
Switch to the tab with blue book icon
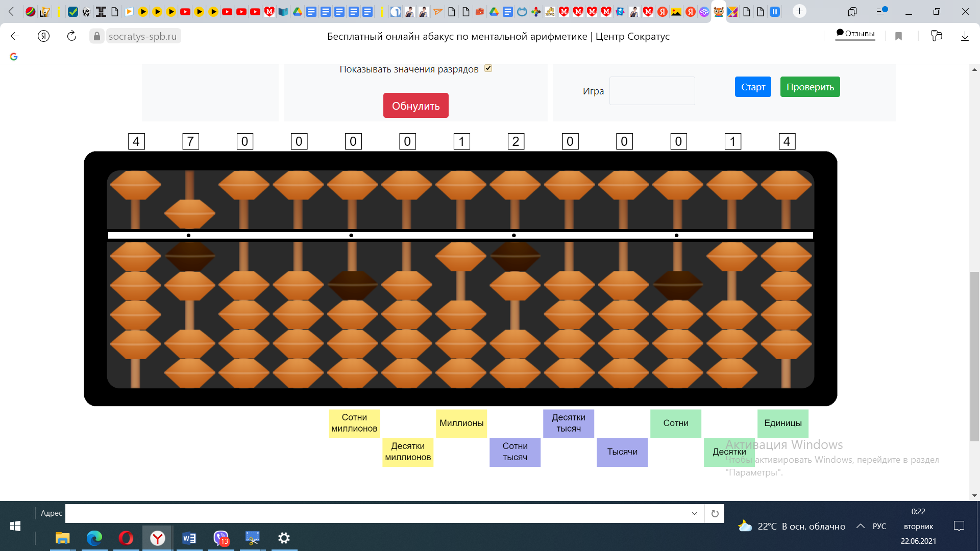[x=283, y=12]
